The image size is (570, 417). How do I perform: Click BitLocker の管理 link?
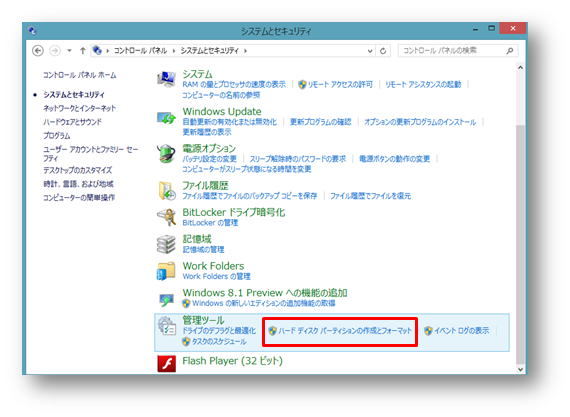coord(210,222)
